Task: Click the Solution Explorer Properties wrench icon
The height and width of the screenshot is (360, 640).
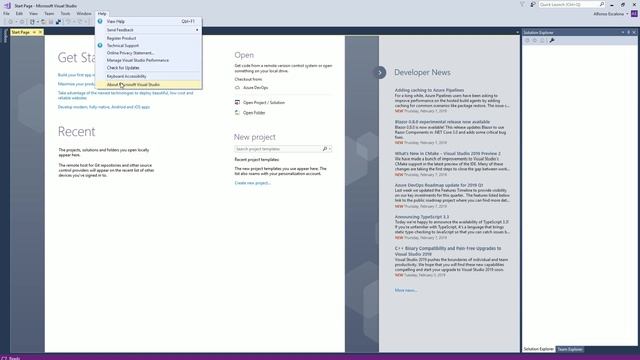Action: (552, 40)
